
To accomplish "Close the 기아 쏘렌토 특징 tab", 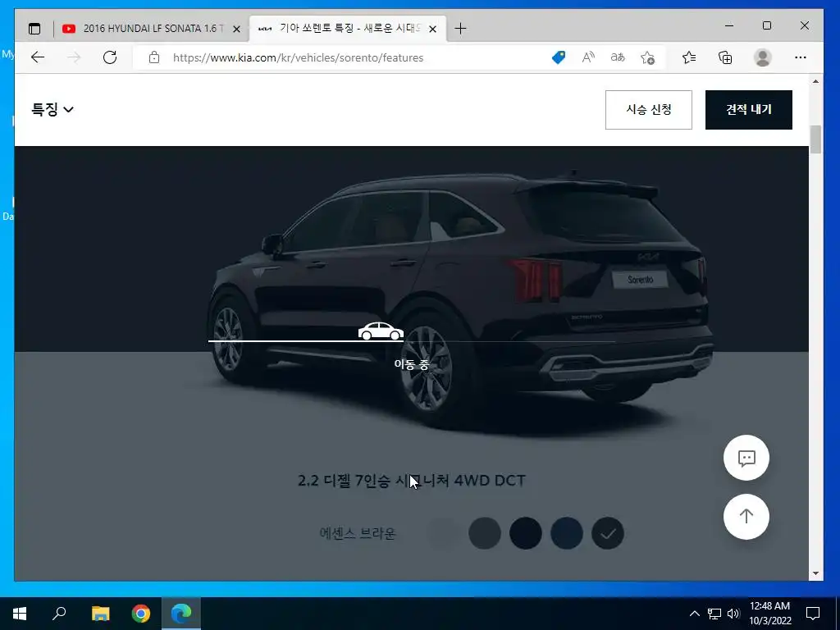I will pos(433,29).
